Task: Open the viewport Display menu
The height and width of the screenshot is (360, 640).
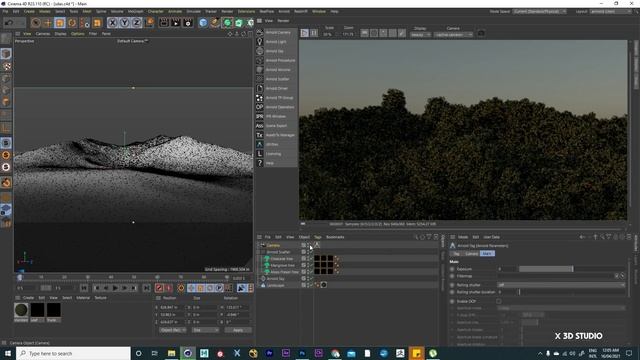Action: (60, 34)
